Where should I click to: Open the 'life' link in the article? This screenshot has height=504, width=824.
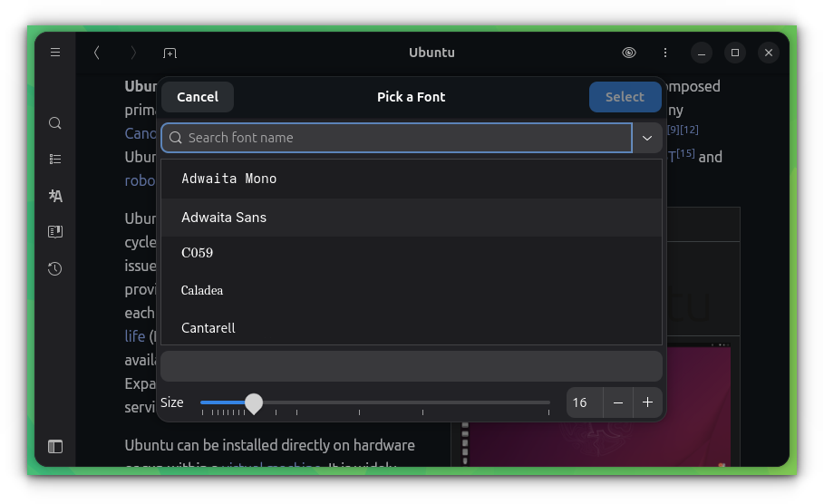point(134,336)
